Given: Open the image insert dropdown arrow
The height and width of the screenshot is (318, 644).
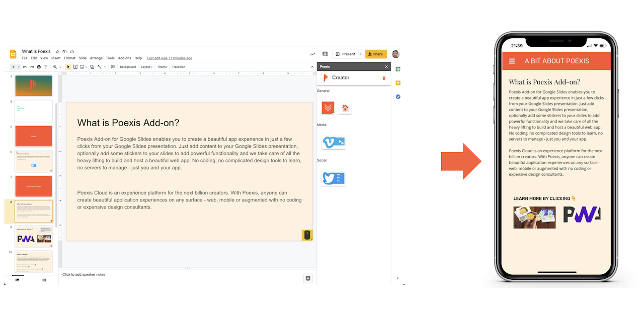Looking at the screenshot, I should coord(86,67).
